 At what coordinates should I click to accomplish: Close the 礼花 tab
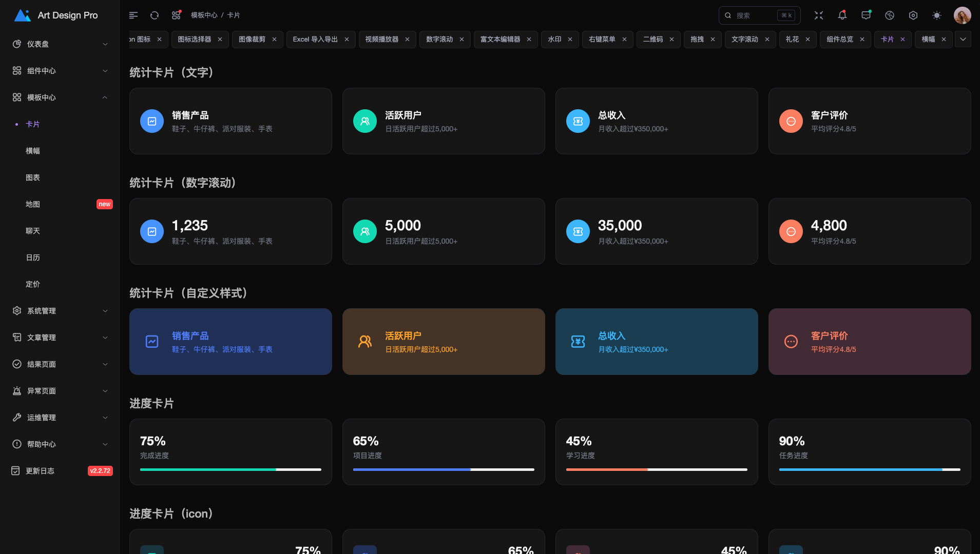[x=808, y=39]
